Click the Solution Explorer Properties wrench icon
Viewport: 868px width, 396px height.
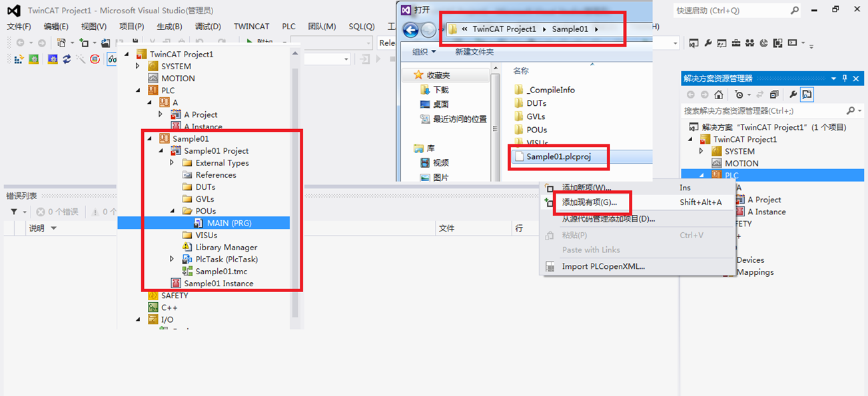[793, 95]
